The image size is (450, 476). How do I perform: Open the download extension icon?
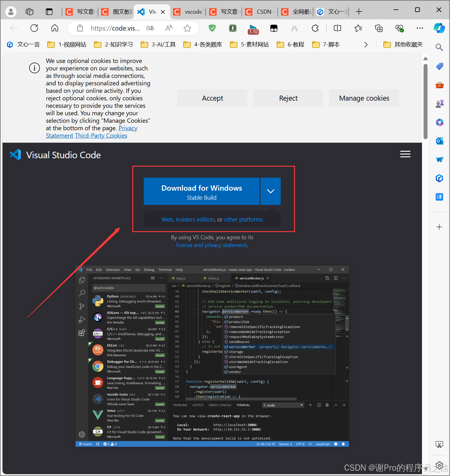[233, 28]
